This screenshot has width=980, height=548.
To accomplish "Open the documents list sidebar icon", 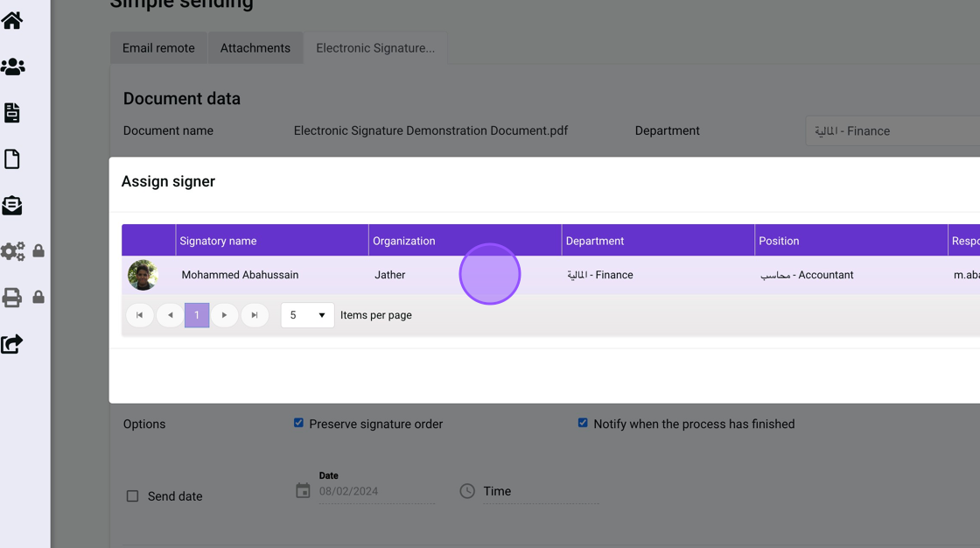I will click(x=12, y=112).
